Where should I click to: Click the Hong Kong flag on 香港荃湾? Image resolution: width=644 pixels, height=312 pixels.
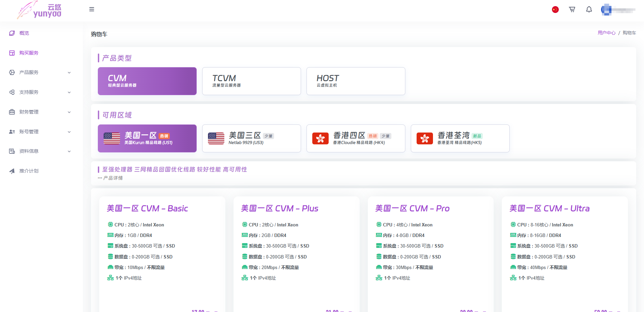pyautogui.click(x=425, y=138)
